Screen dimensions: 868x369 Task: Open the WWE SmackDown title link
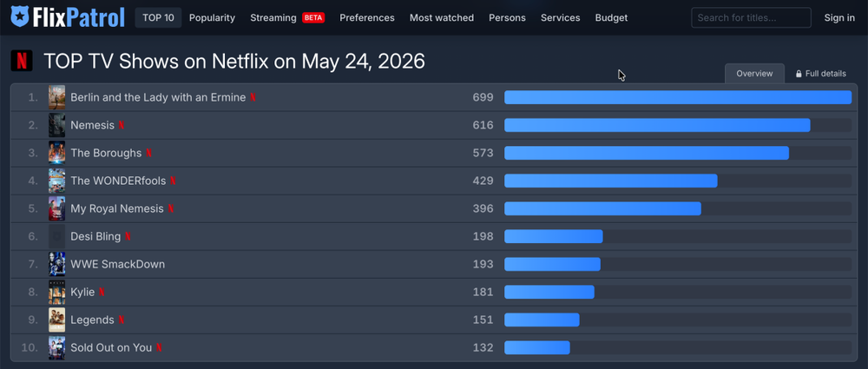[x=117, y=264]
